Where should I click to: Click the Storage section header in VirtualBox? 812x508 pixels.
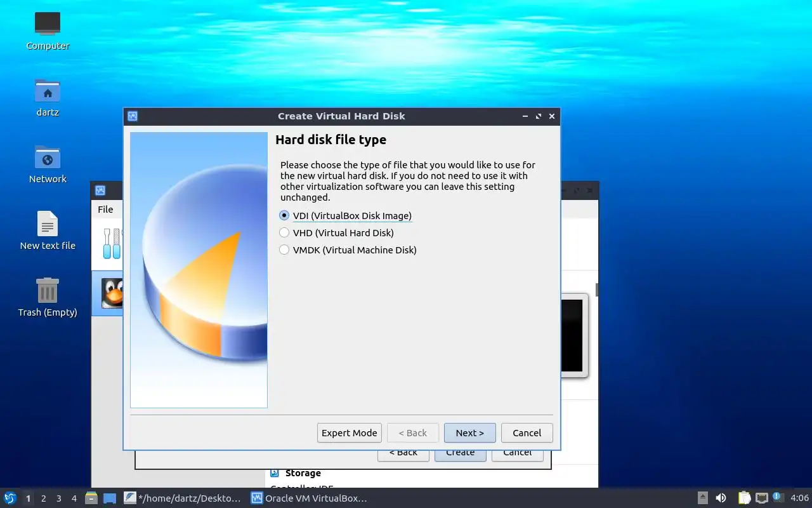tap(303, 473)
